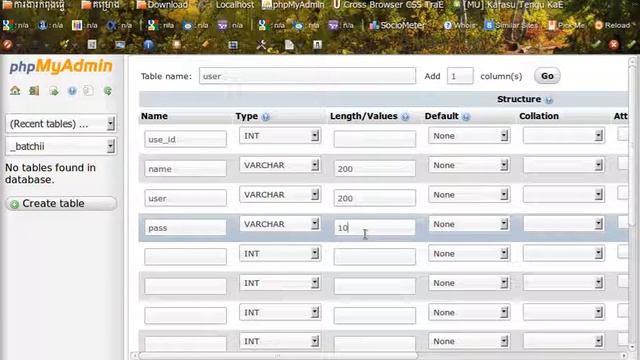
Task: Focus the Table name input field
Action: tap(307, 76)
